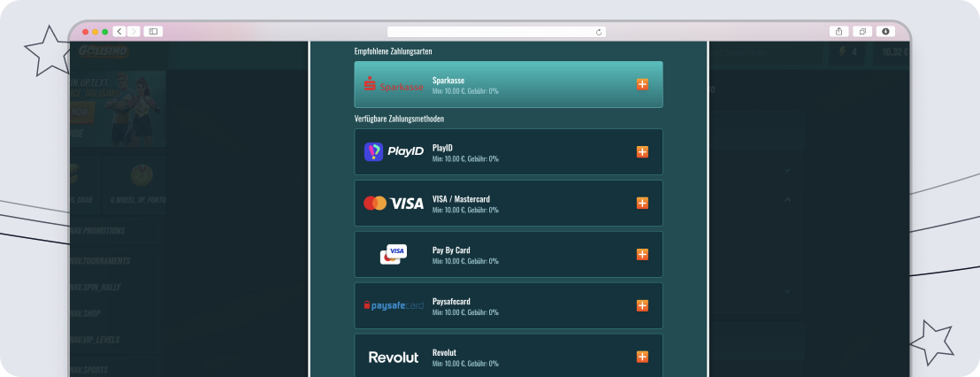Show all tabs overview button
The width and height of the screenshot is (980, 377).
[x=862, y=31]
